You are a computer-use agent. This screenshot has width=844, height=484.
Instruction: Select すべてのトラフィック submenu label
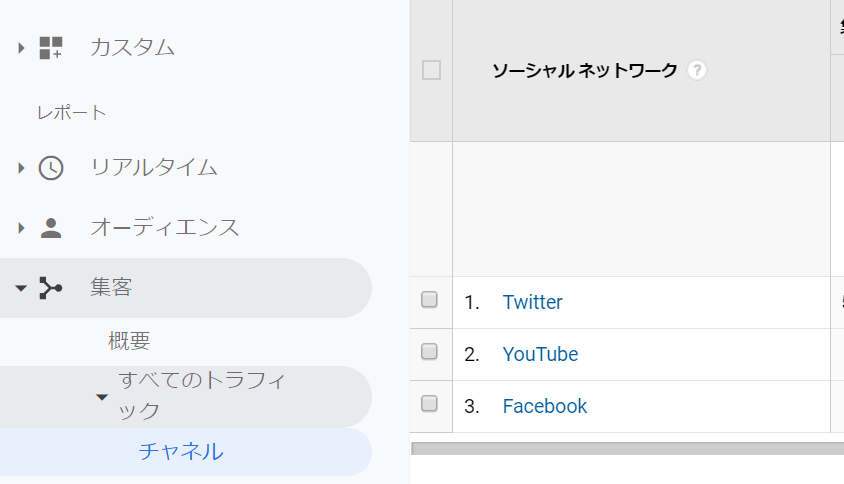(x=202, y=396)
